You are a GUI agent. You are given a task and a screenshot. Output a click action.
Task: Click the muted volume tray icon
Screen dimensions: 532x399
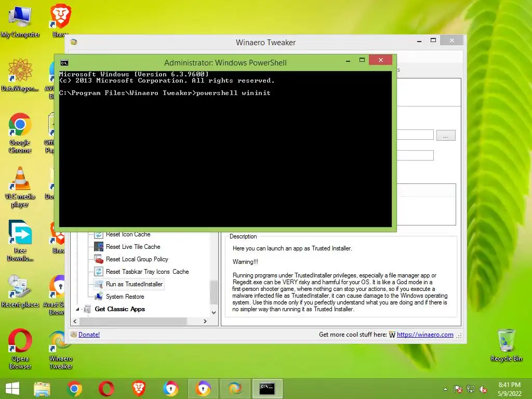coord(483,389)
